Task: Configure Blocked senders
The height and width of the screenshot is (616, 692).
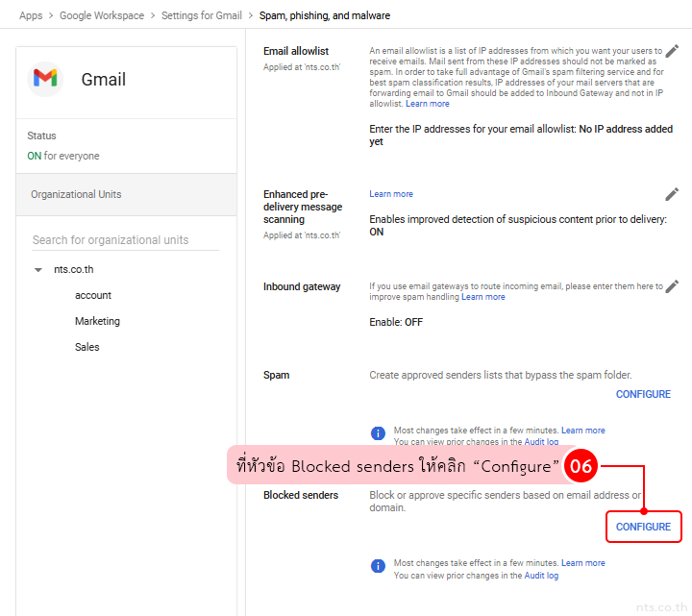Action: click(x=643, y=527)
